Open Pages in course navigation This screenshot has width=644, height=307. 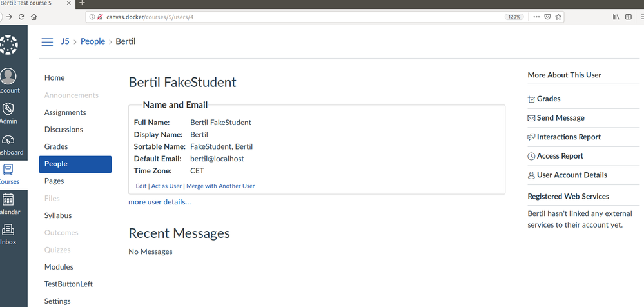(x=54, y=181)
